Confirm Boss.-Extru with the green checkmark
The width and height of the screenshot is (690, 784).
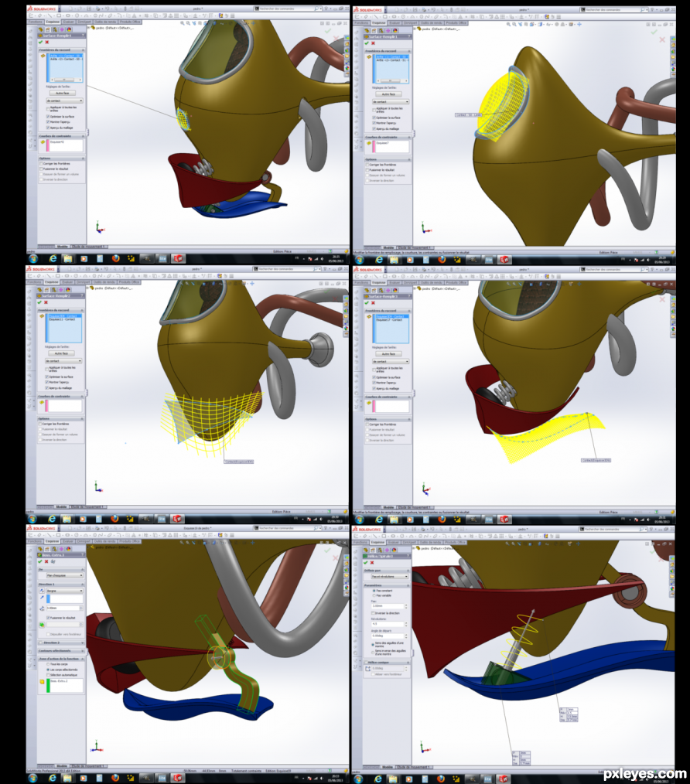tap(40, 561)
